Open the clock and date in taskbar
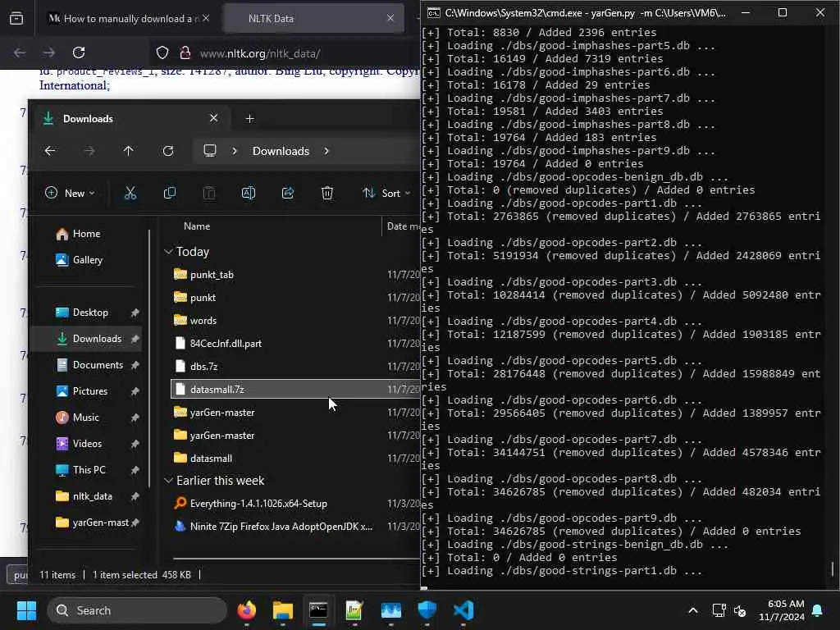 tap(782, 610)
